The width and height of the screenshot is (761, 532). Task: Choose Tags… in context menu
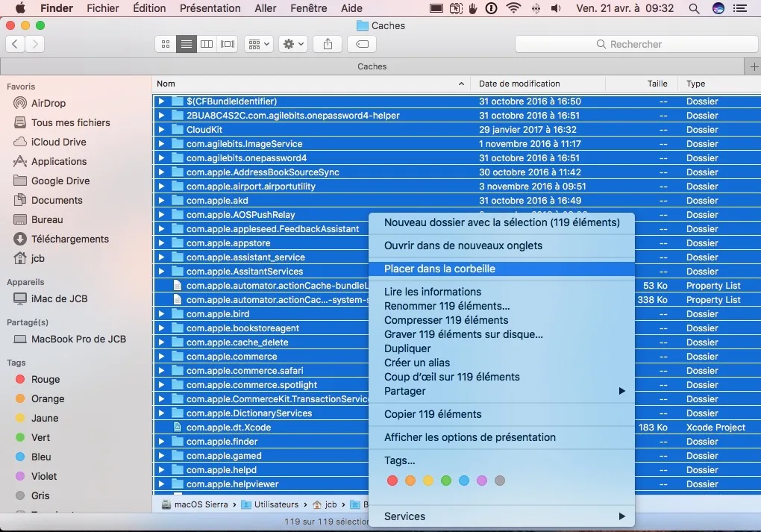click(502, 460)
